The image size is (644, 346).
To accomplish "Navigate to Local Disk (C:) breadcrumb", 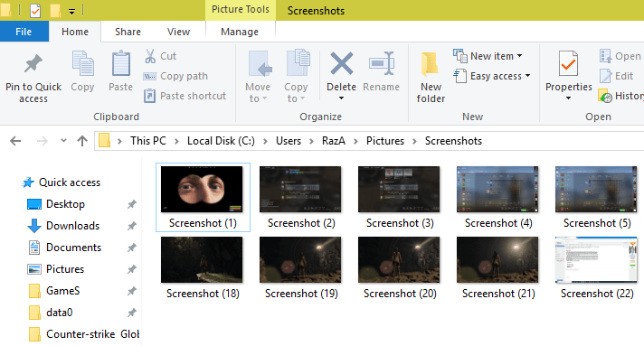I will (x=221, y=141).
